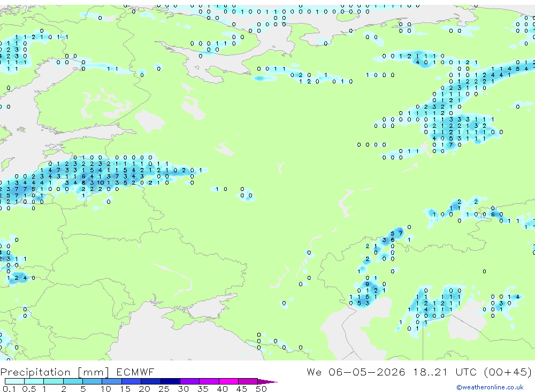
Task: Click the 30–35 mm purple swatch
Action: point(190,381)
